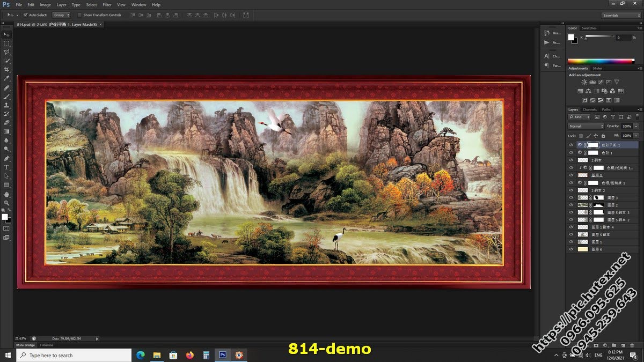Switch to the Styles tab
Screen dimensions: 644x362
pos(597,68)
